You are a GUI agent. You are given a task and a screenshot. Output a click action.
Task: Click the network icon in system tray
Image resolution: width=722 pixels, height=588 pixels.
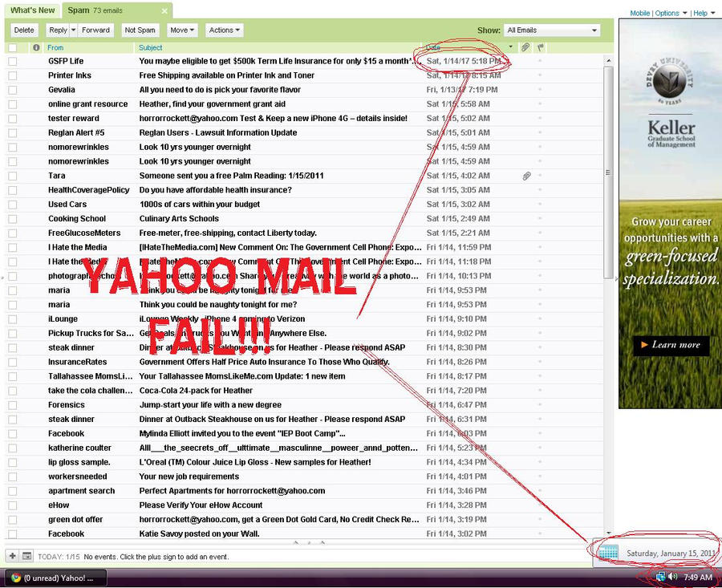(x=660, y=577)
